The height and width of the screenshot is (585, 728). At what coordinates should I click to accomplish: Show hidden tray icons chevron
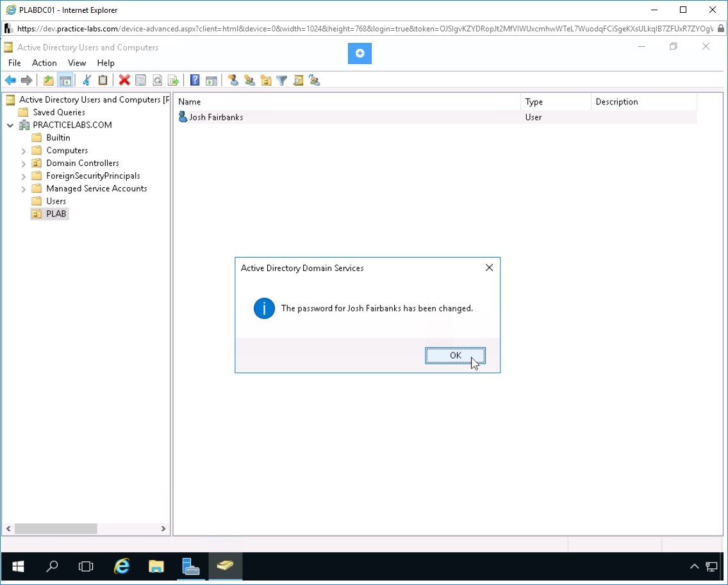click(694, 566)
